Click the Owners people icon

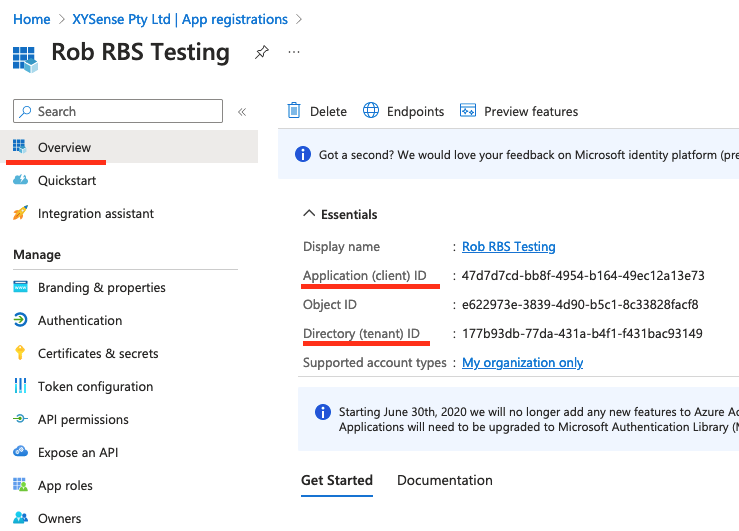[20, 517]
